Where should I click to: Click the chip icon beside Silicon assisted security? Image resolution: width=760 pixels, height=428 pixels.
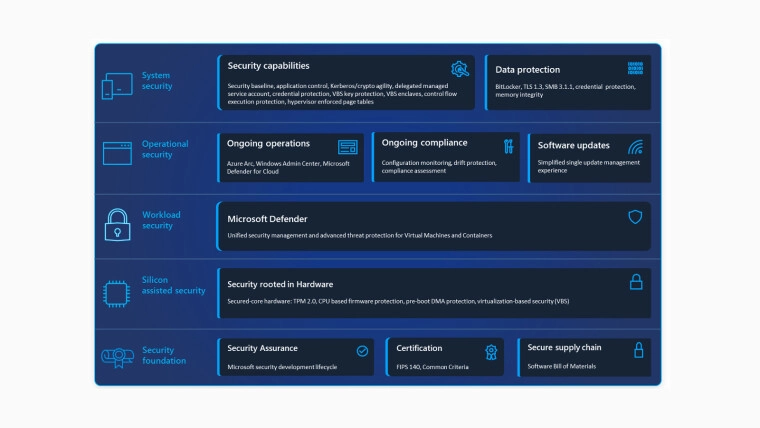coord(116,293)
